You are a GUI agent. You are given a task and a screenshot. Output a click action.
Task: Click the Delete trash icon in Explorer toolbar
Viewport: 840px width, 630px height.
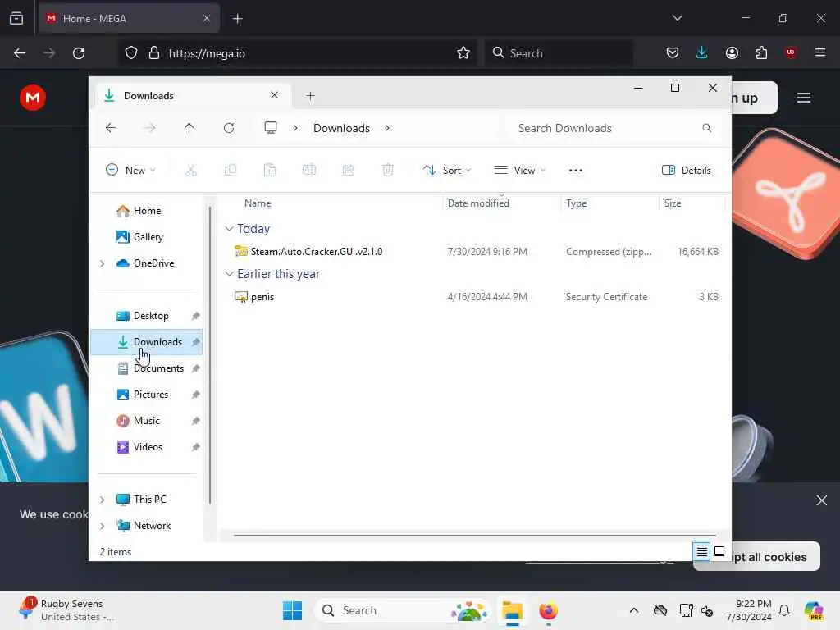click(x=388, y=171)
